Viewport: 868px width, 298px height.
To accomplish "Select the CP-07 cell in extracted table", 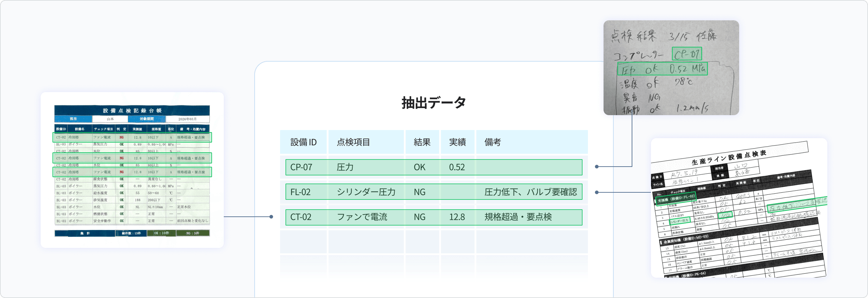I will (301, 167).
